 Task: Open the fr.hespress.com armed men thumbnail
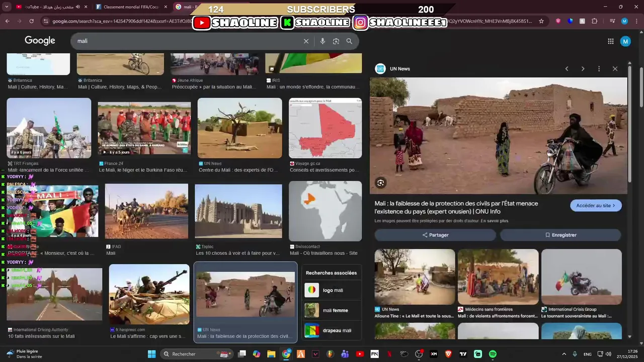(149, 294)
